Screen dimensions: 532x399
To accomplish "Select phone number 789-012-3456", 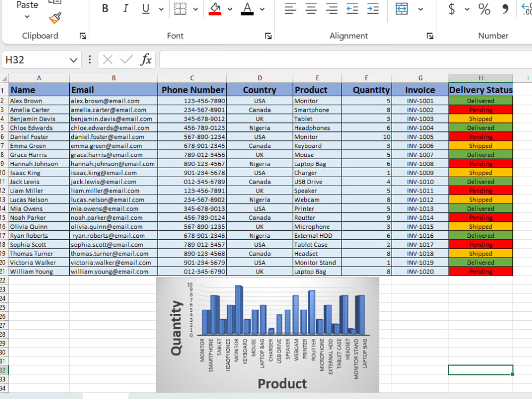I will click(192, 155).
